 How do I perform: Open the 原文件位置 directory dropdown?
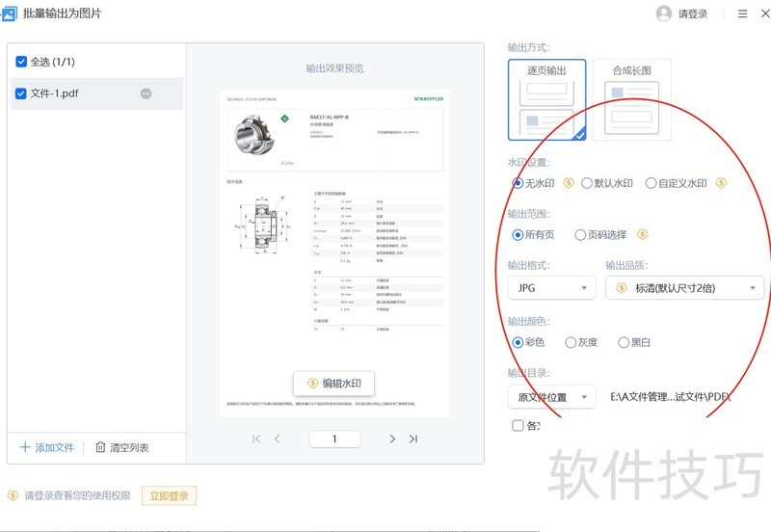pyautogui.click(x=551, y=397)
